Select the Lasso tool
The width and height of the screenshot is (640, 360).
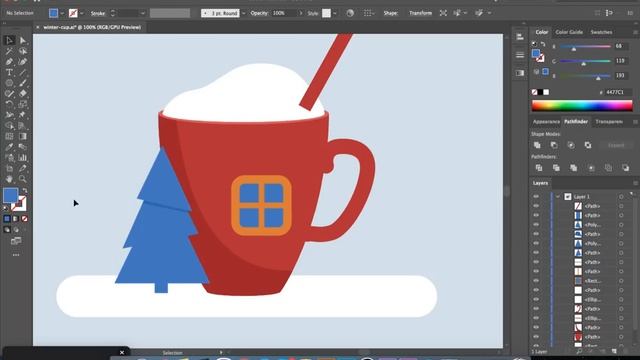tap(23, 51)
